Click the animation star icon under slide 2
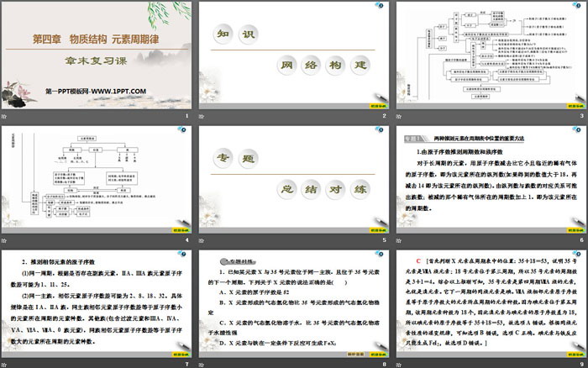 pyautogui.click(x=202, y=116)
